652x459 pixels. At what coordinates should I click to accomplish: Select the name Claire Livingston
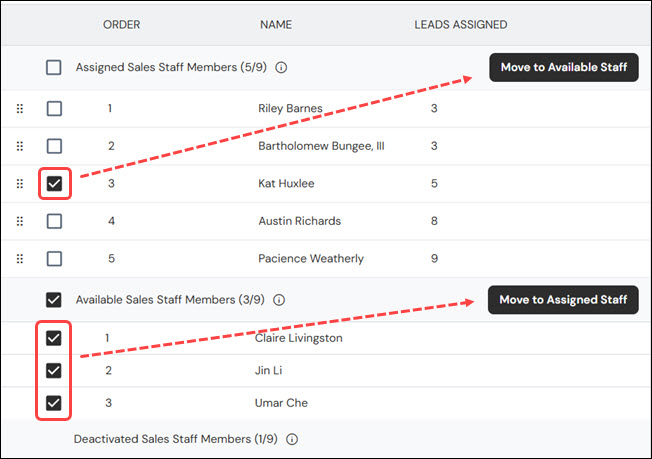[x=299, y=338]
